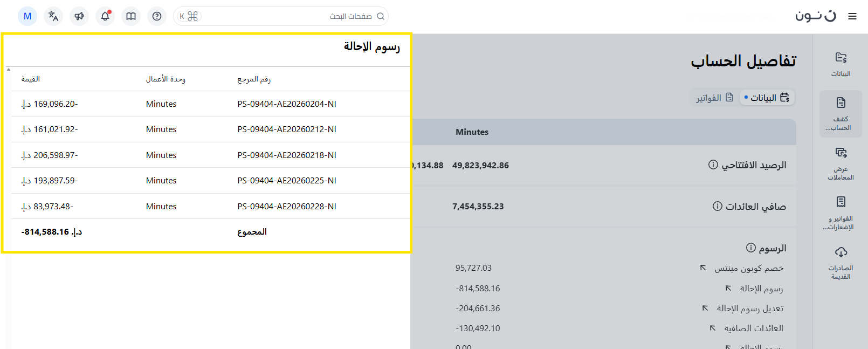Image resolution: width=868 pixels, height=349 pixels.
Task: Click info icon next to الرصيد الافتتاحي
Action: point(713,165)
